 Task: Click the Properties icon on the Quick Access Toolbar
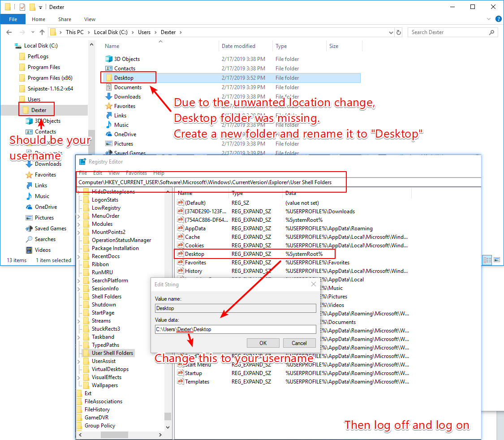[22, 7]
